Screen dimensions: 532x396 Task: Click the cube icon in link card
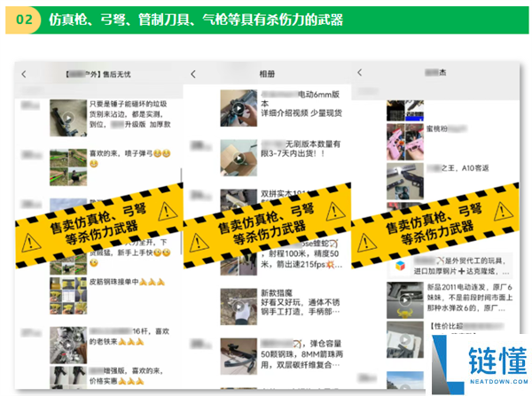coord(401,266)
